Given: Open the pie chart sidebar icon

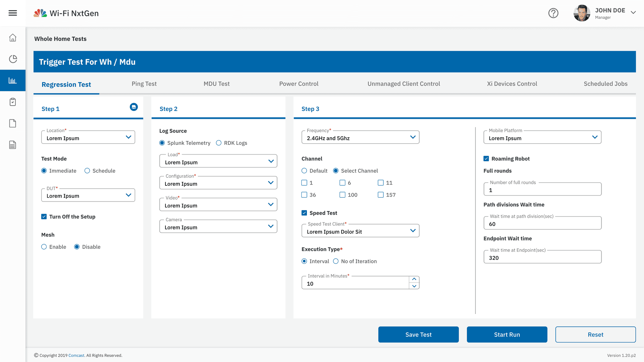Looking at the screenshot, I should pyautogui.click(x=13, y=59).
